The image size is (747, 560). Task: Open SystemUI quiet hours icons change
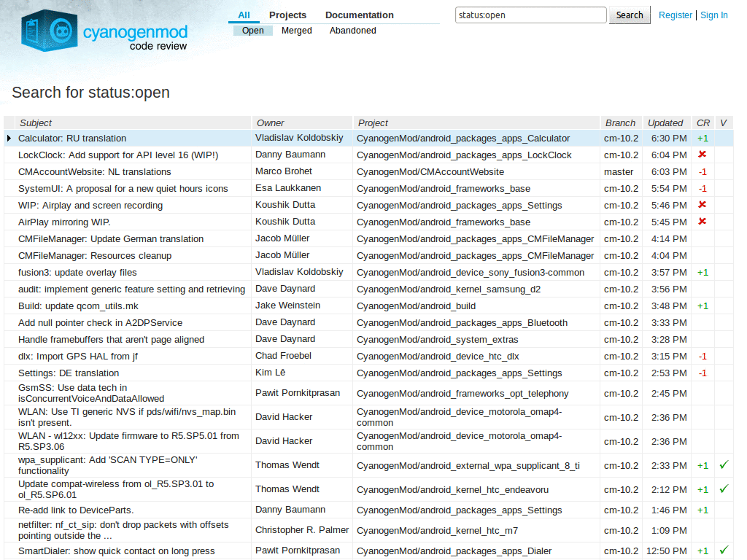(123, 189)
